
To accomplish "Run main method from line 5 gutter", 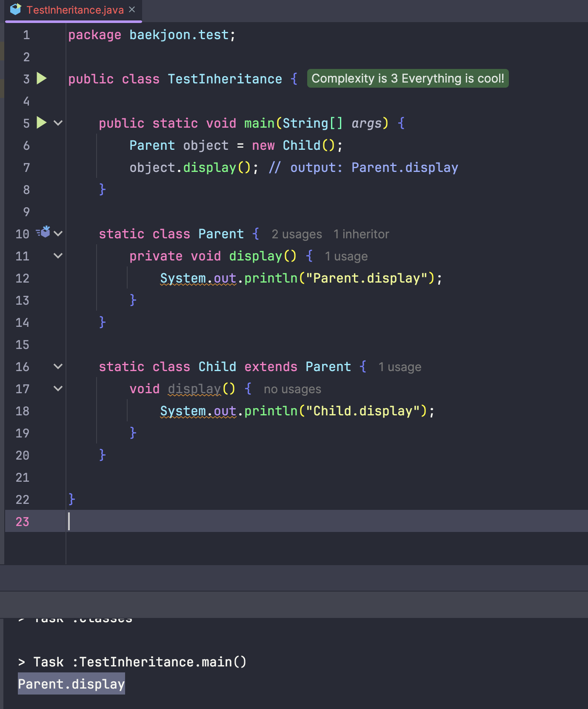I will (41, 123).
